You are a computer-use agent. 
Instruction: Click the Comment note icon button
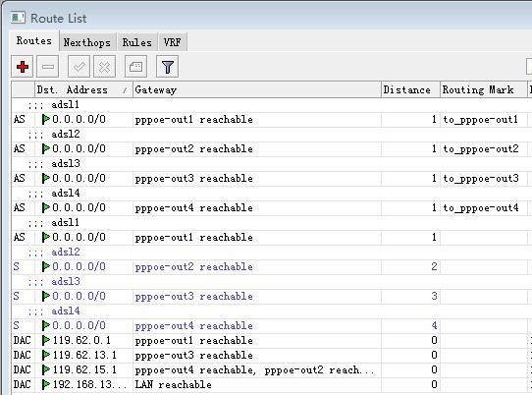coord(135,67)
